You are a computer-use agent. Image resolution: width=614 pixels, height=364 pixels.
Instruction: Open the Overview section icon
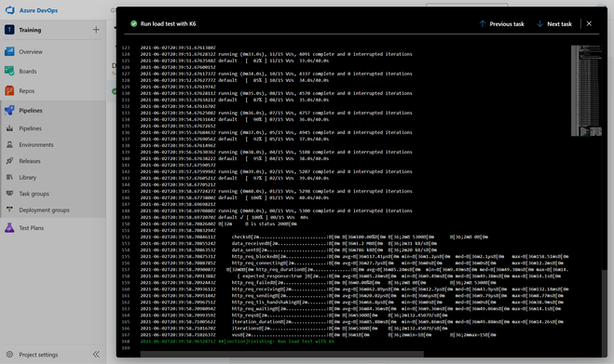coord(9,51)
